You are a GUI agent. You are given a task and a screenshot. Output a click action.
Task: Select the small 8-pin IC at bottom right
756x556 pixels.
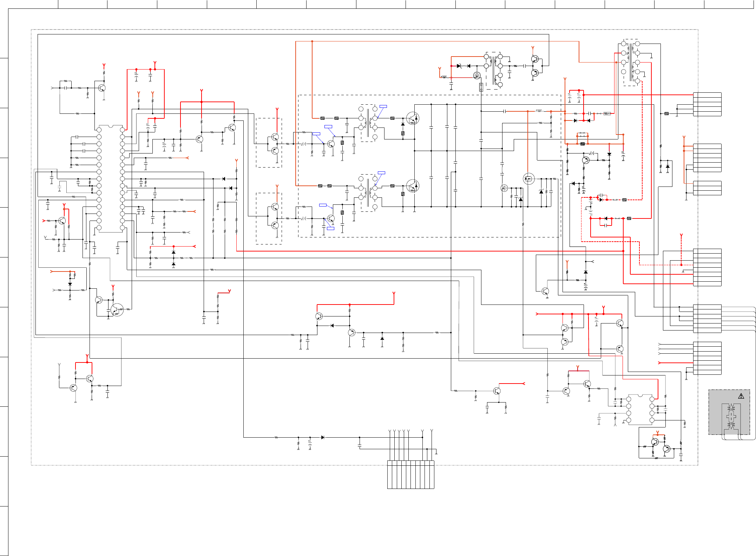tap(640, 410)
